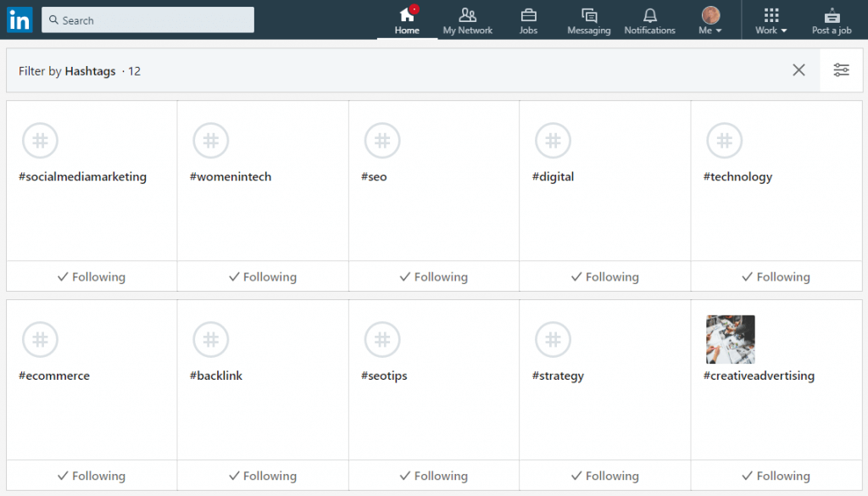Click the #seotips hashtag icon
868x496 pixels.
point(382,339)
